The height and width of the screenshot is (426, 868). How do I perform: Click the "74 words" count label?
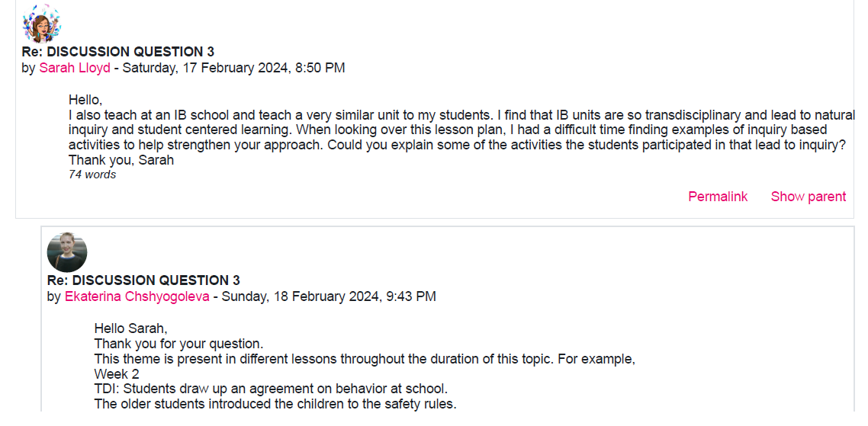tap(92, 175)
